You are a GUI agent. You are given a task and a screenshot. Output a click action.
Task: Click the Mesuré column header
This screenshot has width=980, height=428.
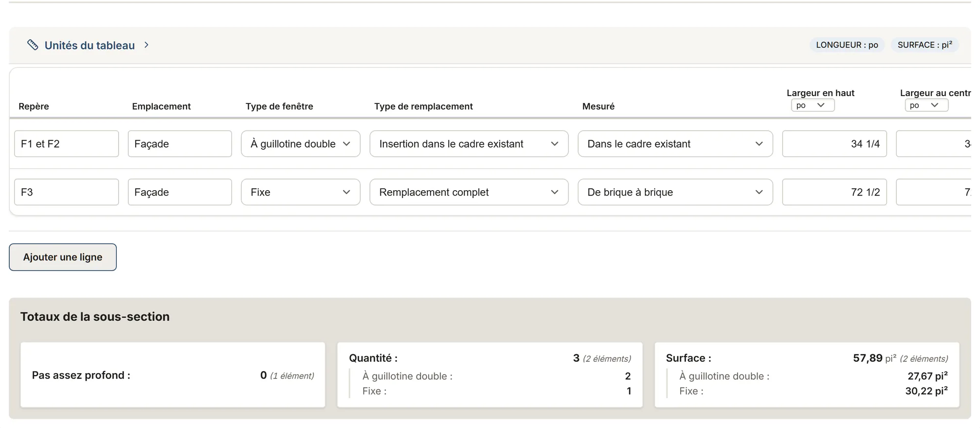tap(598, 106)
